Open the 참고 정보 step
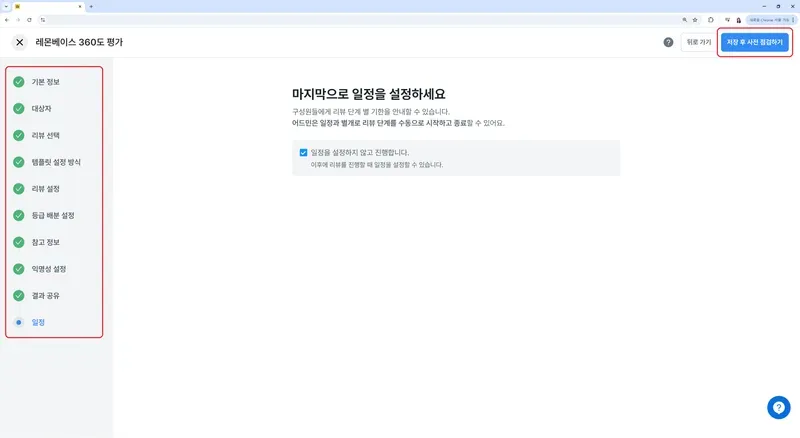Viewport: 800px width, 438px height. (x=45, y=242)
